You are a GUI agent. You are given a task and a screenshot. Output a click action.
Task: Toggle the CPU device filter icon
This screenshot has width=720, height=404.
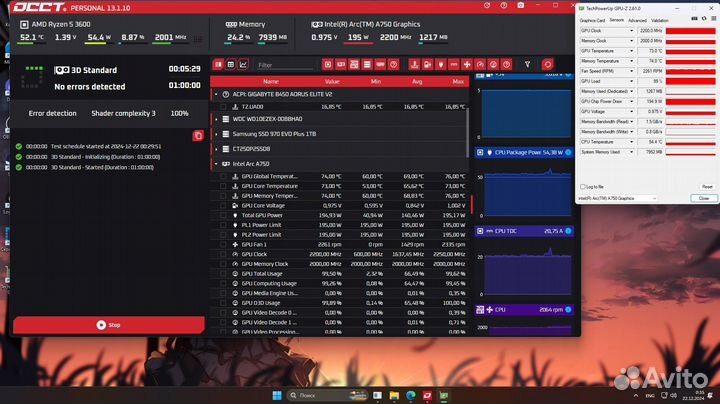[x=327, y=65]
